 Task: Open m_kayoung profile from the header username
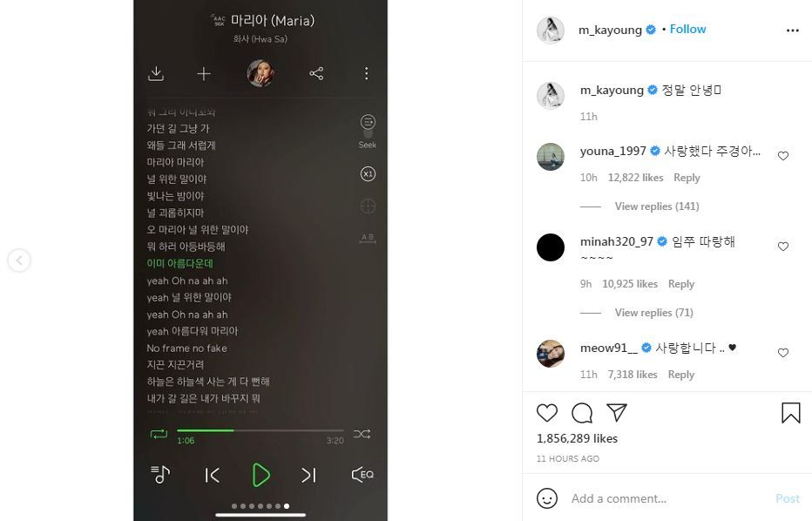(x=610, y=30)
